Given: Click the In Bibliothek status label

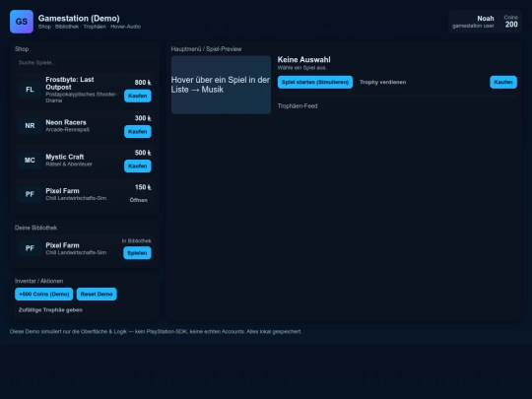Looking at the screenshot, I should pos(136,241).
